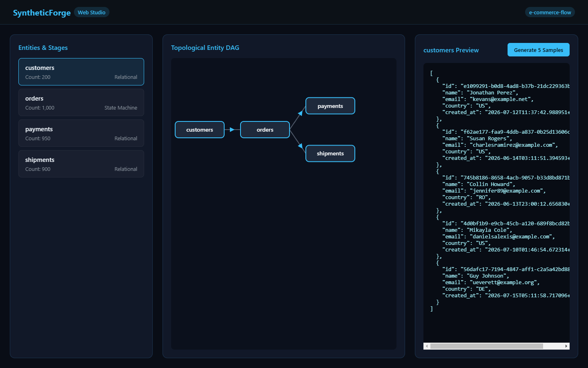Click the email "kevans@example.net" in preview
588x368 pixels.
500,99
